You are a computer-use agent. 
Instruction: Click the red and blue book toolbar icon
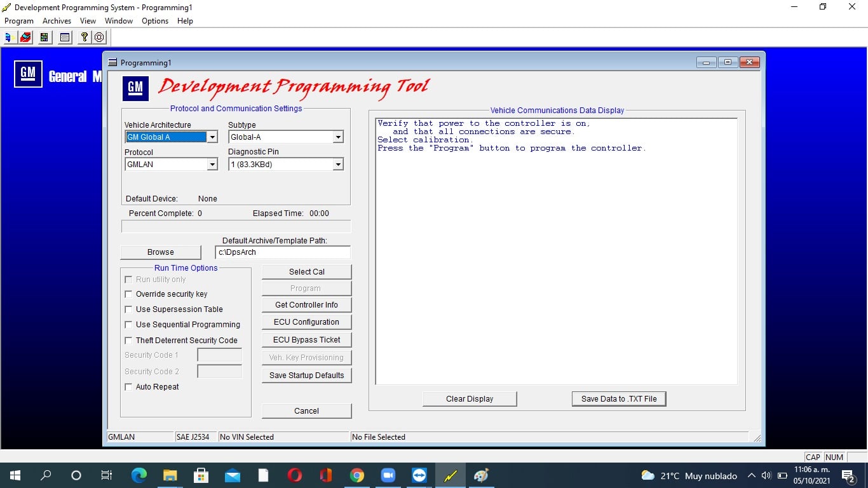[25, 37]
